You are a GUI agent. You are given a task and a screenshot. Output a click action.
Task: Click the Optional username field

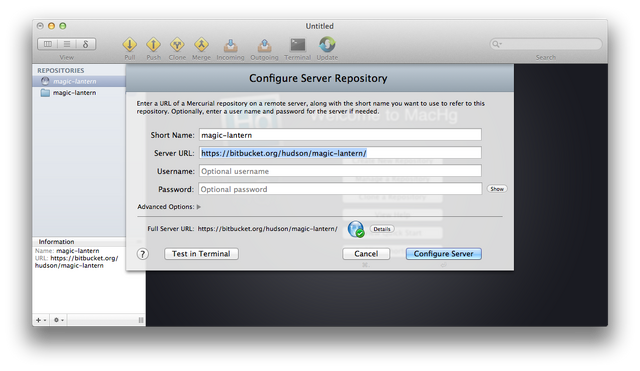[x=340, y=171]
